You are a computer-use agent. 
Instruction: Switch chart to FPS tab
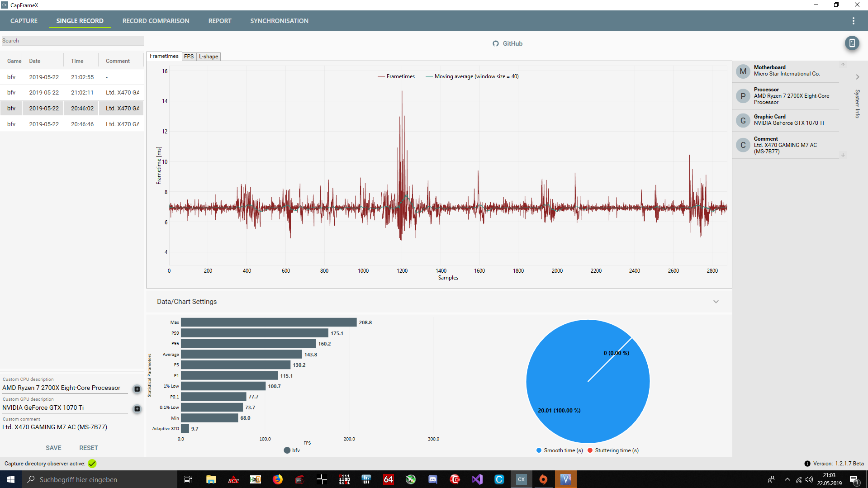click(x=189, y=57)
